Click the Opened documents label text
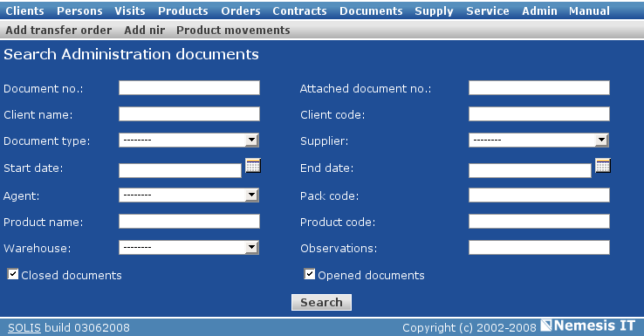 [x=371, y=276]
